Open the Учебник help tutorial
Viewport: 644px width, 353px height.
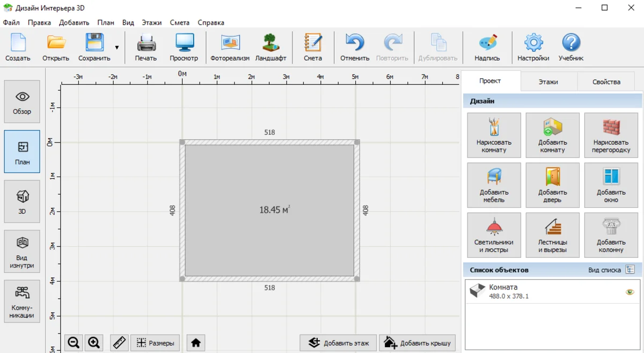click(571, 47)
